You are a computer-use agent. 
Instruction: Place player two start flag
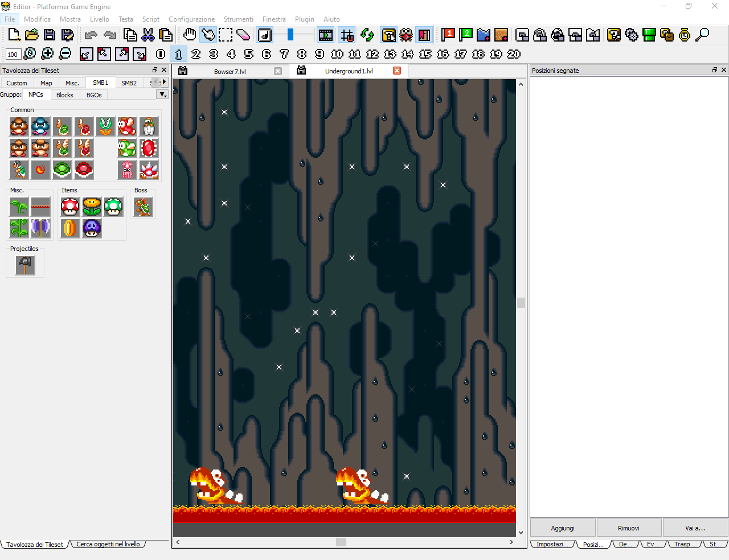[x=466, y=35]
